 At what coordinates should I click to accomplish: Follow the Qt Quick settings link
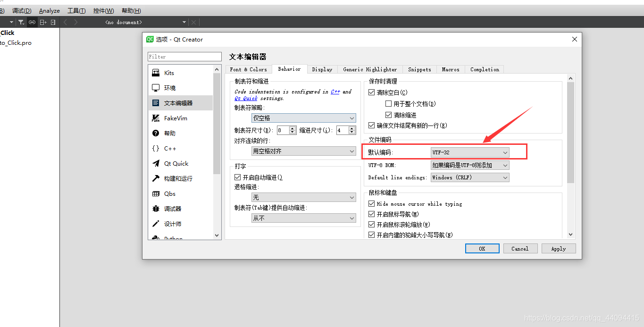(246, 98)
